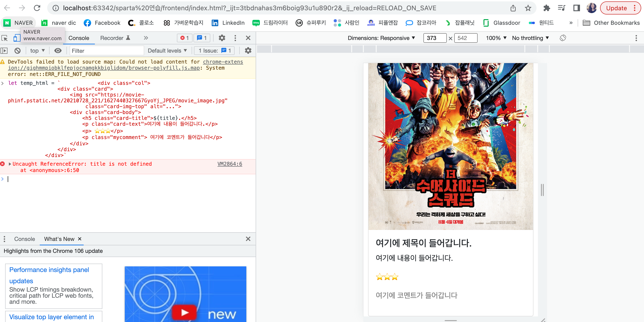
Task: Click the browser forward arrow
Action: [22, 8]
